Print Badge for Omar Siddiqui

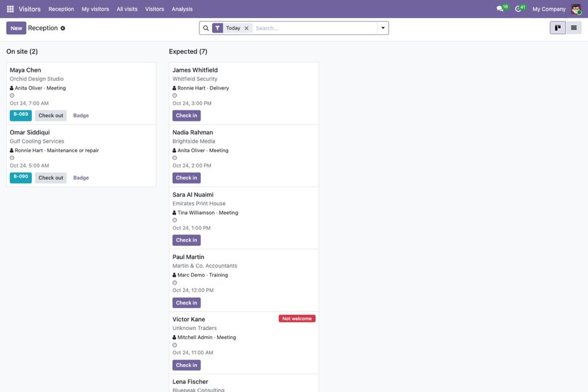click(x=81, y=178)
